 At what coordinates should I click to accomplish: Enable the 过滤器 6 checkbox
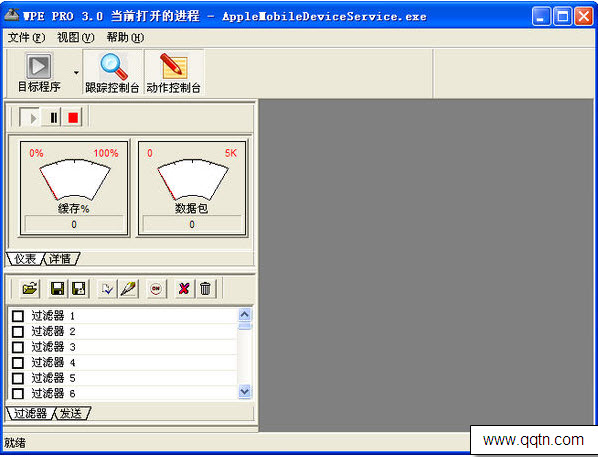tap(18, 393)
